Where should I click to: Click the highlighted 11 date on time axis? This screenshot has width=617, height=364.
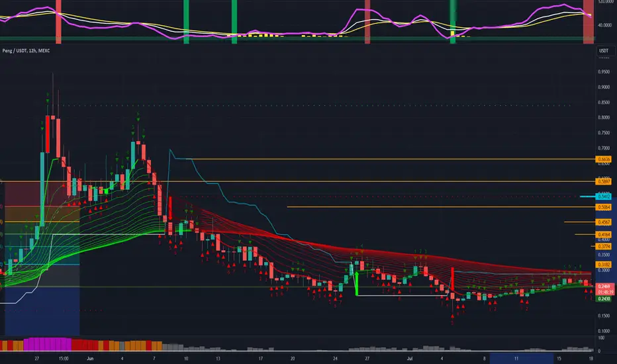coord(516,359)
